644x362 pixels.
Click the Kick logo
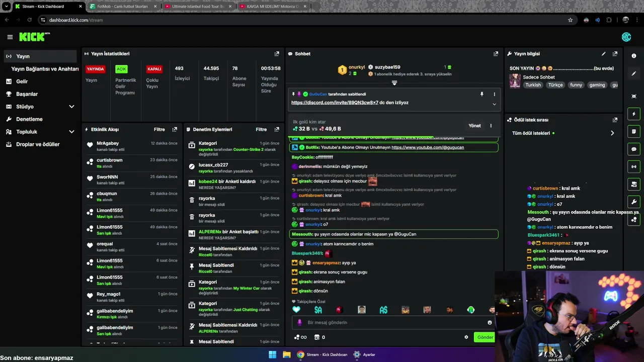(34, 37)
